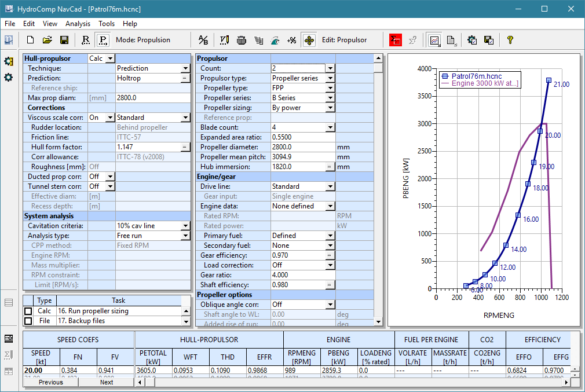
Task: Click the sidebar list lines icon
Action: [9, 302]
